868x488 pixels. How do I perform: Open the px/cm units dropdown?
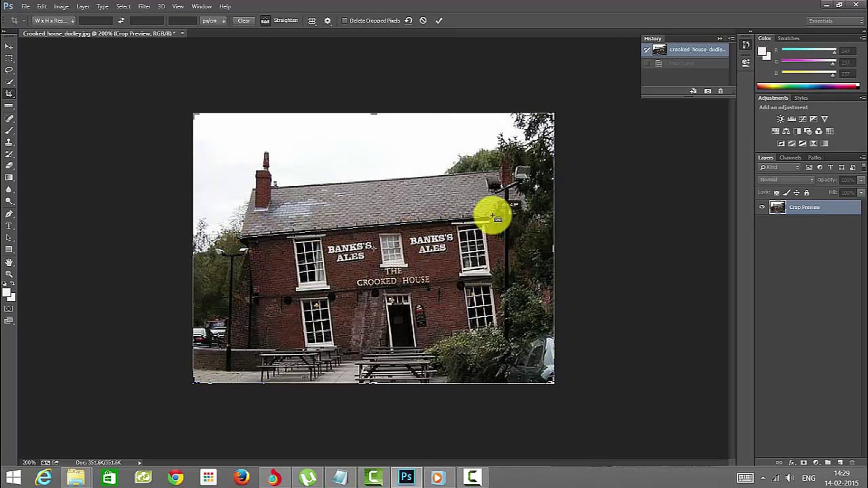(x=213, y=21)
